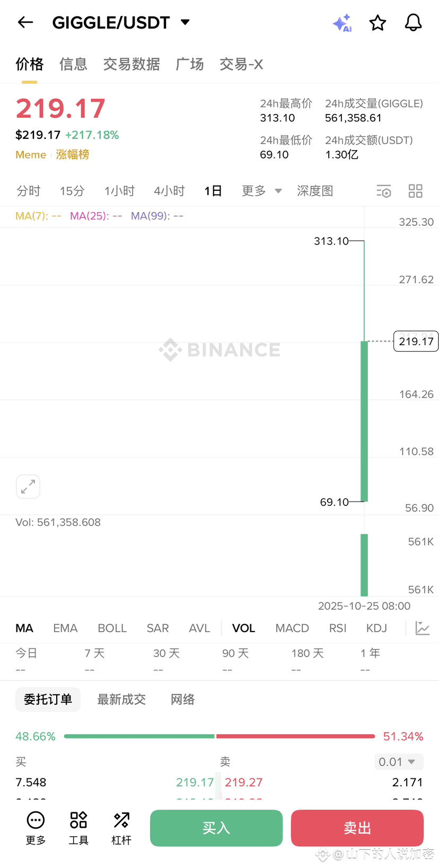Expand the 更多 timeframe dropdown
This screenshot has width=439, height=868.
pos(261,191)
